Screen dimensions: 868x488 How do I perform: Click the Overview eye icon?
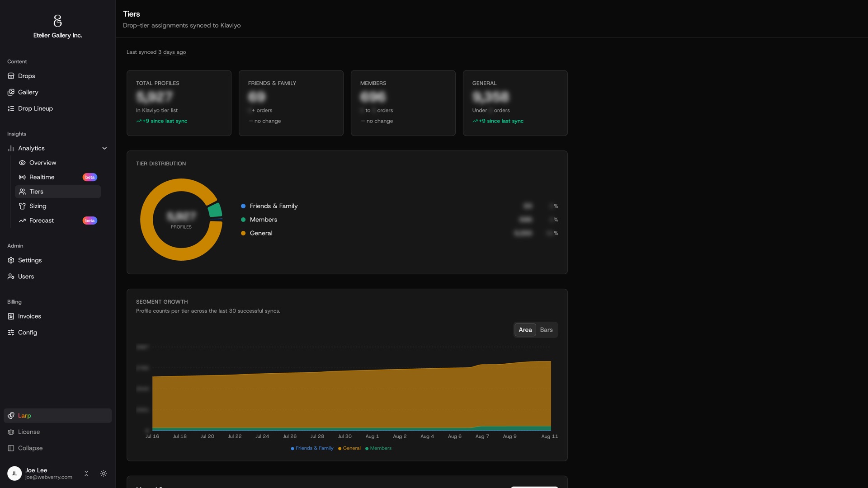click(22, 163)
